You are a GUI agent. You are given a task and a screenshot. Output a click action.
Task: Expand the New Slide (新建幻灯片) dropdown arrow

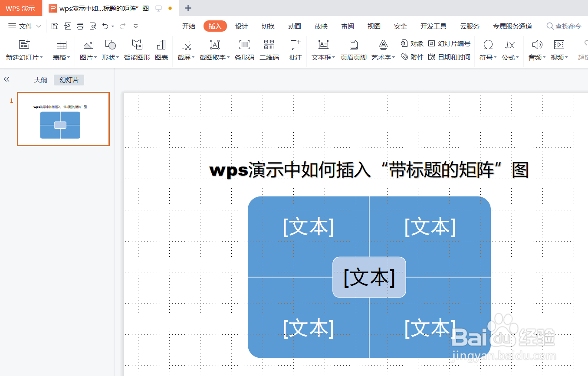click(x=41, y=57)
